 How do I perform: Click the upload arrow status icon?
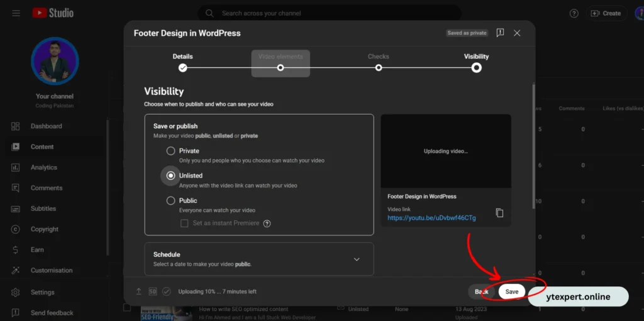[x=139, y=291]
